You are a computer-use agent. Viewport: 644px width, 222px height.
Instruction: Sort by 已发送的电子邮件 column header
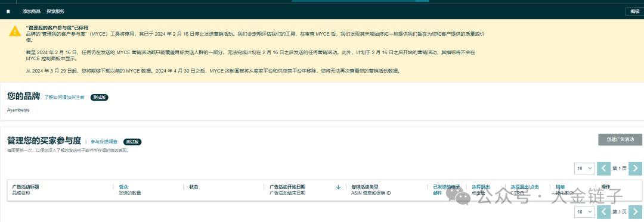click(447, 190)
